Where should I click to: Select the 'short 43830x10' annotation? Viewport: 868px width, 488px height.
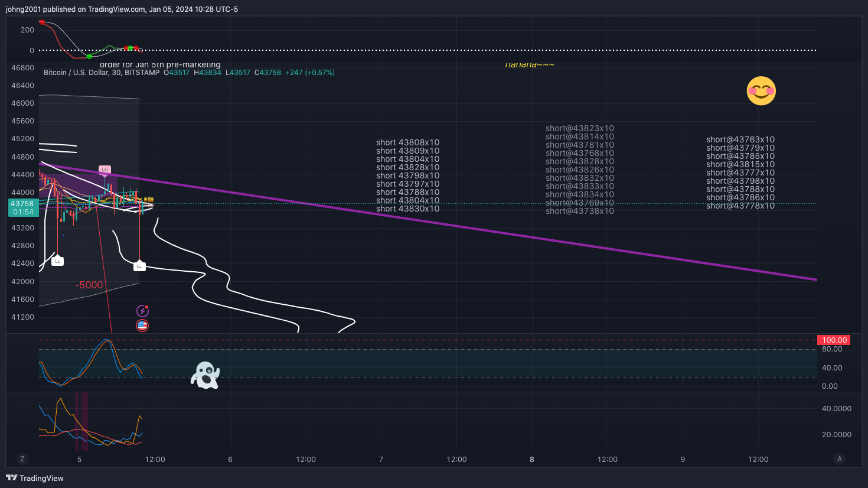tap(408, 209)
